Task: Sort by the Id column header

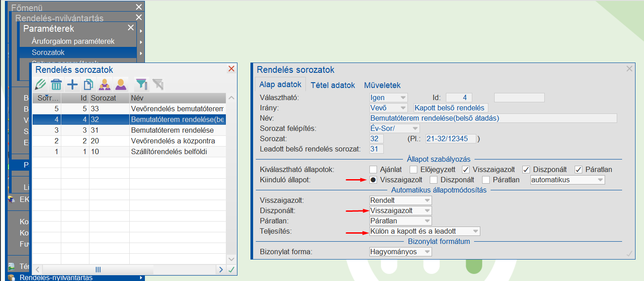Action: (x=75, y=98)
